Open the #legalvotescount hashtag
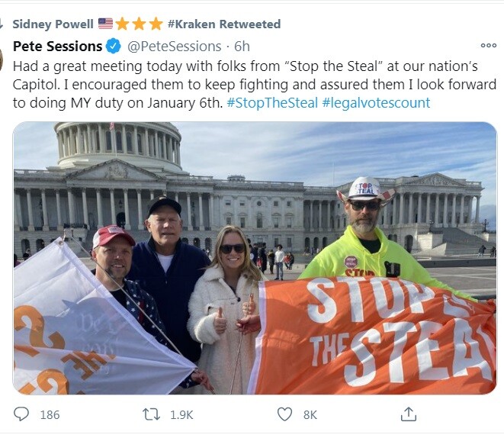 [x=376, y=102]
